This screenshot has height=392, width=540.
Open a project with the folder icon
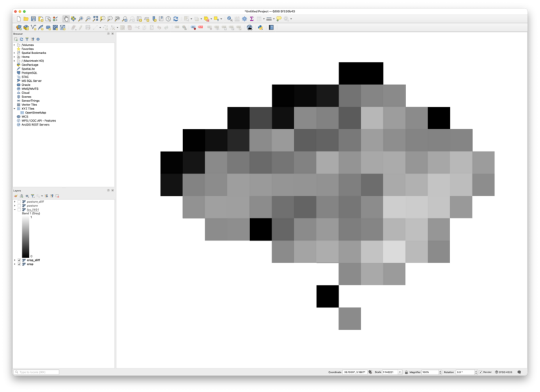[26, 19]
